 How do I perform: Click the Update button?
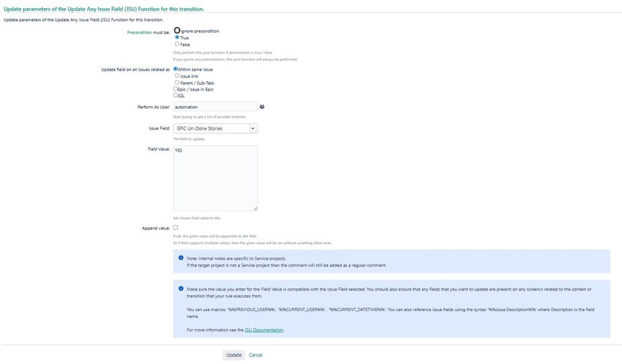tap(233, 354)
